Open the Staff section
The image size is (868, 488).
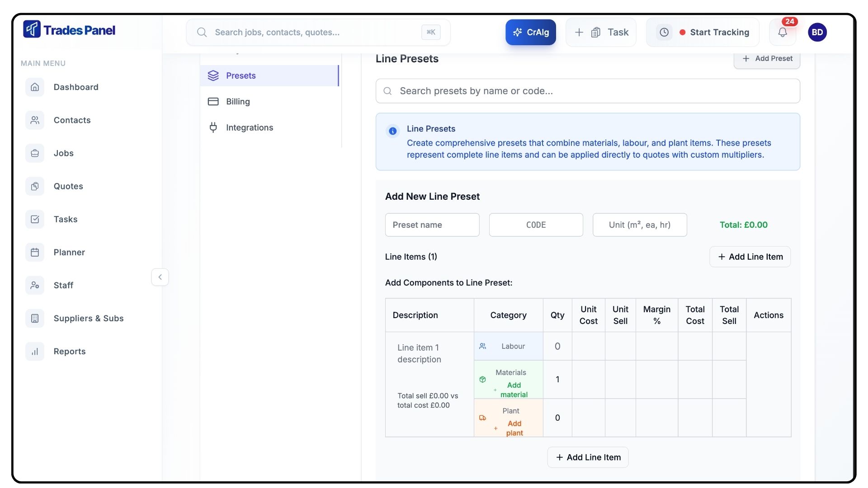click(x=63, y=285)
